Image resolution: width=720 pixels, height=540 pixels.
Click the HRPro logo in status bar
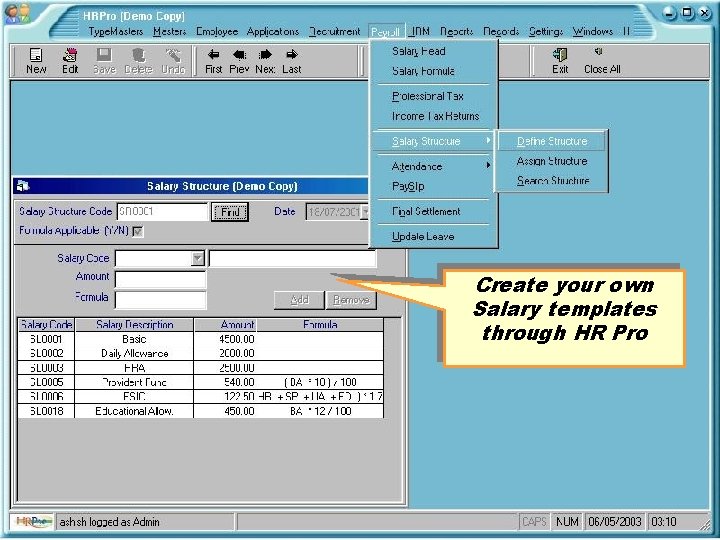pos(34,522)
